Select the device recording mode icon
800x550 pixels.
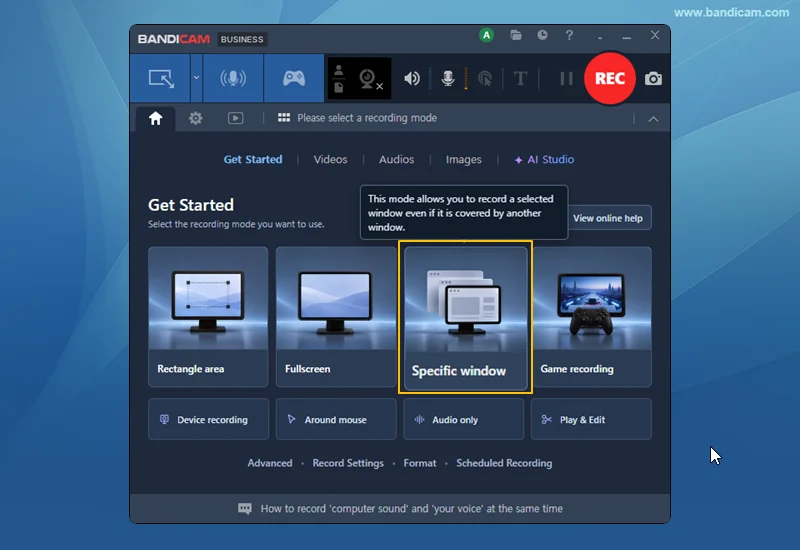click(x=233, y=79)
